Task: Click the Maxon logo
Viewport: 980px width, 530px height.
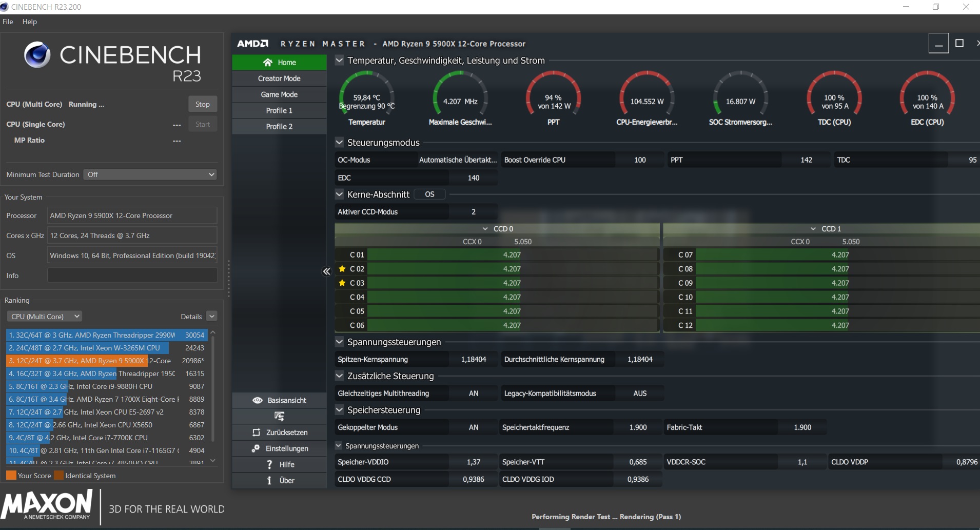Action: click(47, 505)
